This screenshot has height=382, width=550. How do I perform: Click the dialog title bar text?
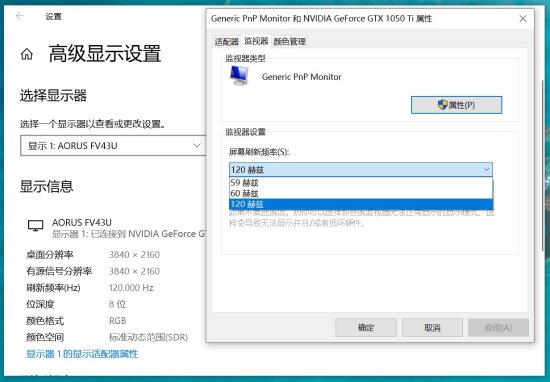321,19
